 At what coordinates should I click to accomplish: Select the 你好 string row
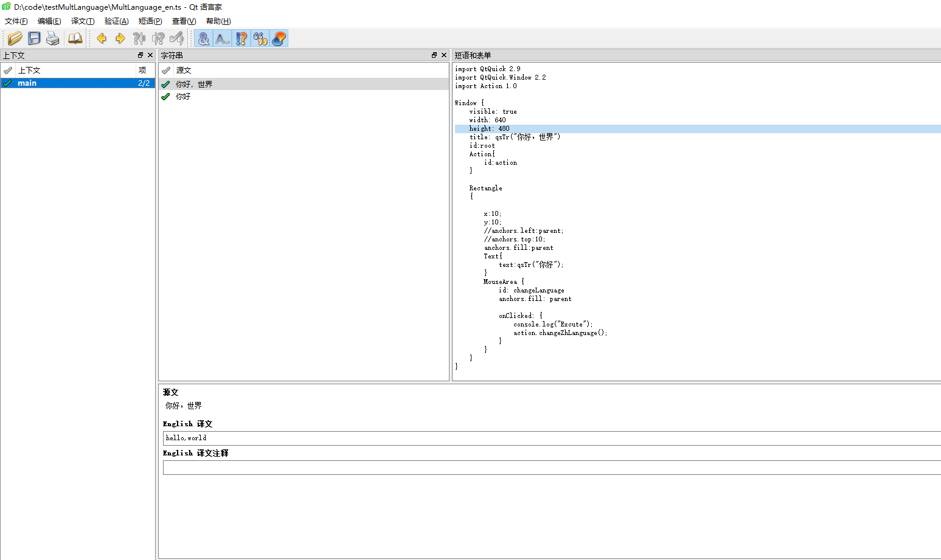[304, 97]
